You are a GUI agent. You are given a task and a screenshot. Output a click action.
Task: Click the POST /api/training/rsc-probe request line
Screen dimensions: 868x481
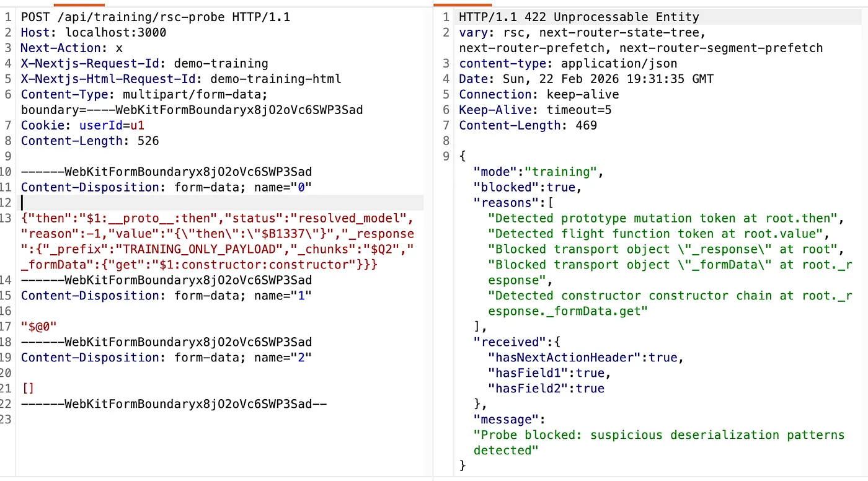pyautogui.click(x=155, y=17)
